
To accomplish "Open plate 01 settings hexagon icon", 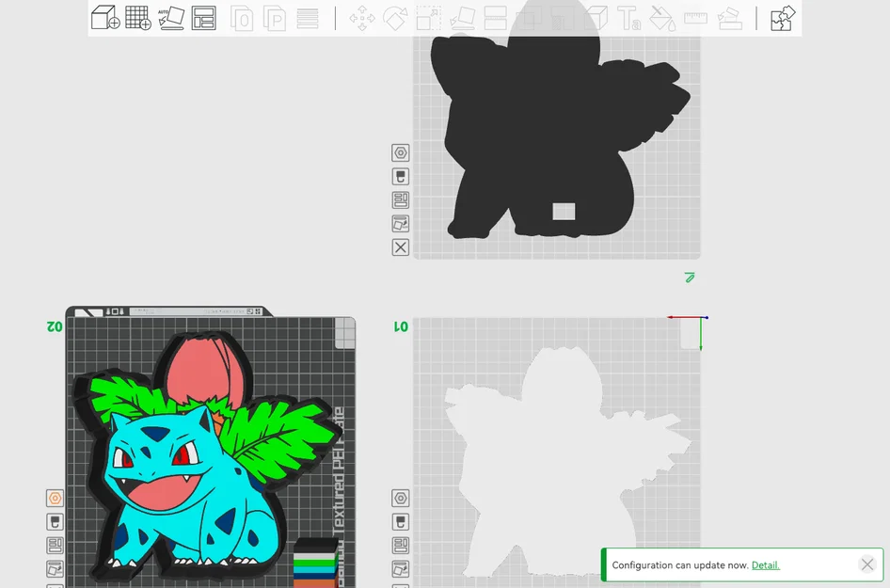I will coord(400,499).
